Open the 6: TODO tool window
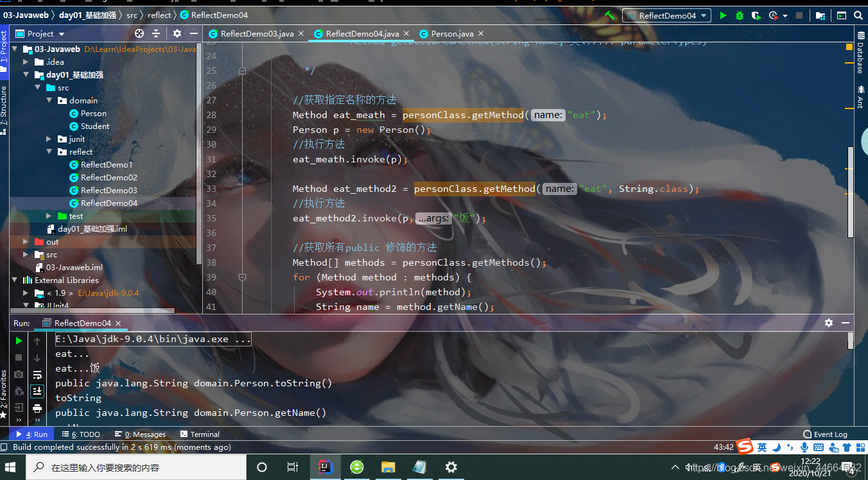Screen dimensions: 868x480 pos(82,434)
